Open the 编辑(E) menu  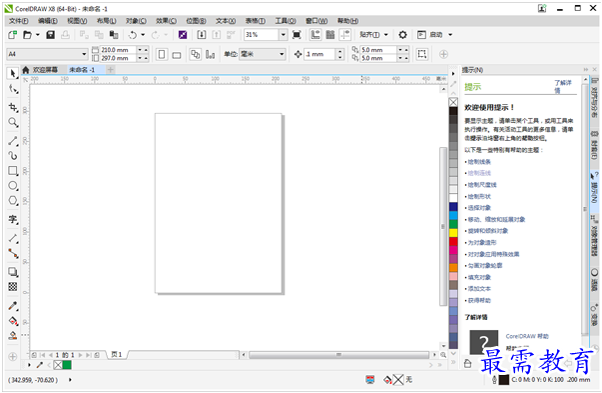tap(48, 21)
